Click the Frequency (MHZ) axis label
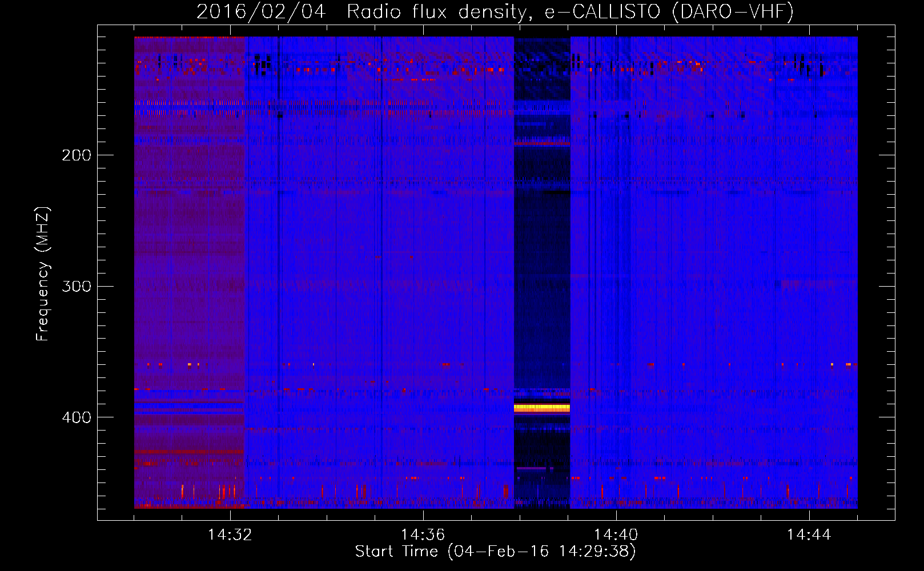924x571 pixels. [x=43, y=274]
